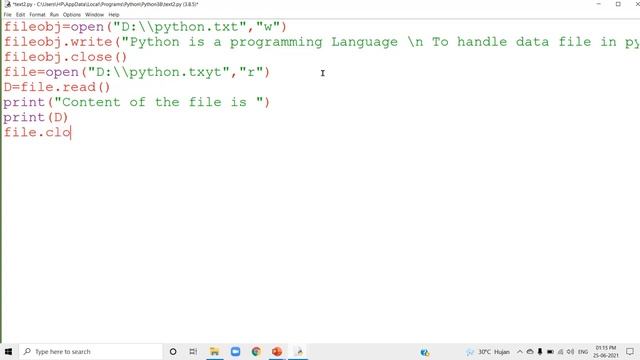This screenshot has height=360, width=640.
Task: Place cursor at end of file.clo
Action: (x=71, y=133)
